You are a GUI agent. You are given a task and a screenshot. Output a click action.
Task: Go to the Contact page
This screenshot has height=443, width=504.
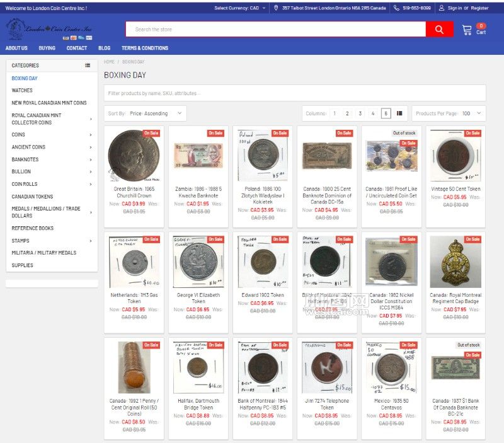click(x=76, y=48)
